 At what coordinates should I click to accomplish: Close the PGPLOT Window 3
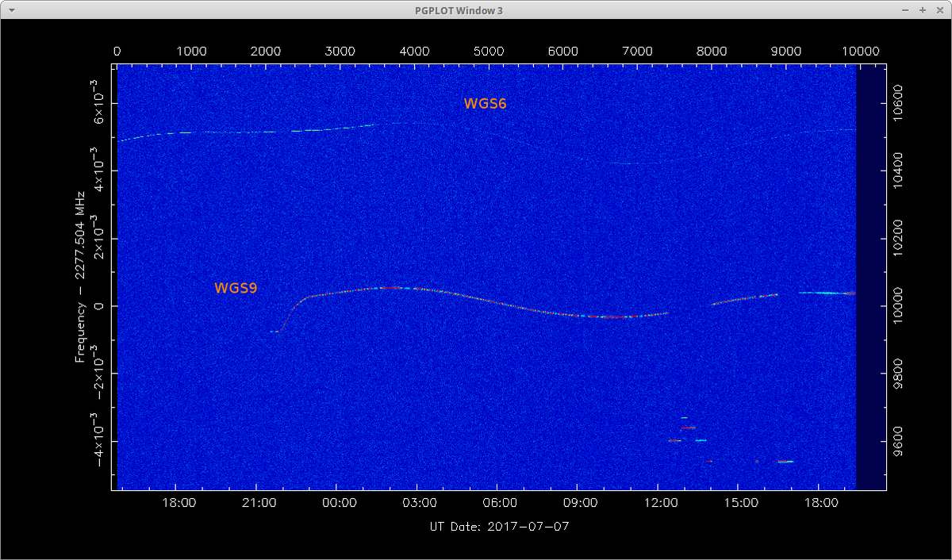(x=939, y=10)
